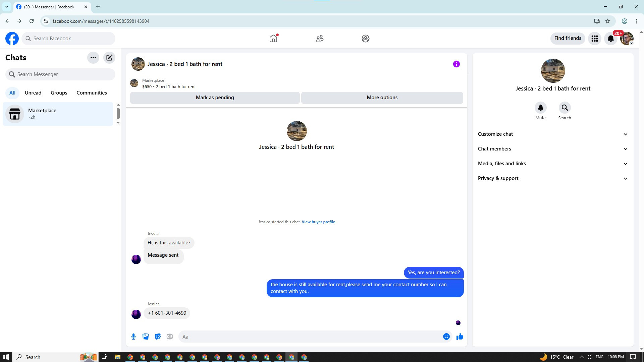The width and height of the screenshot is (644, 362).
Task: Attach a photo file to the message
Action: point(146,337)
